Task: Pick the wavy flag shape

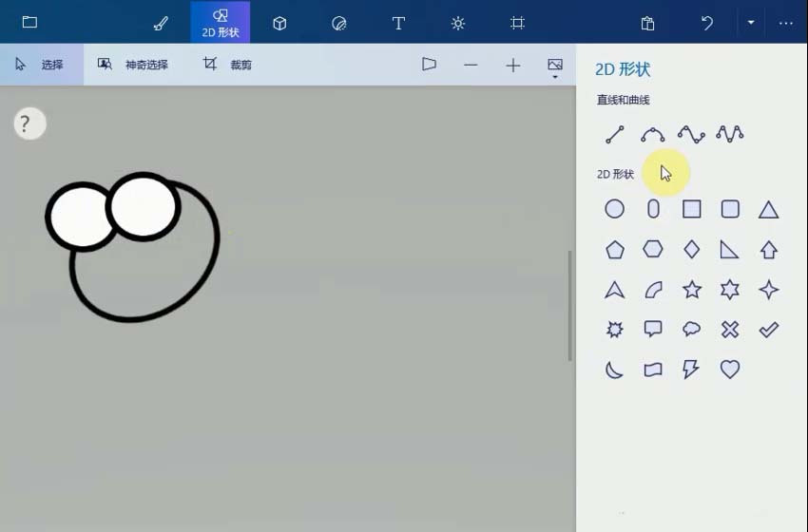Action: click(653, 370)
